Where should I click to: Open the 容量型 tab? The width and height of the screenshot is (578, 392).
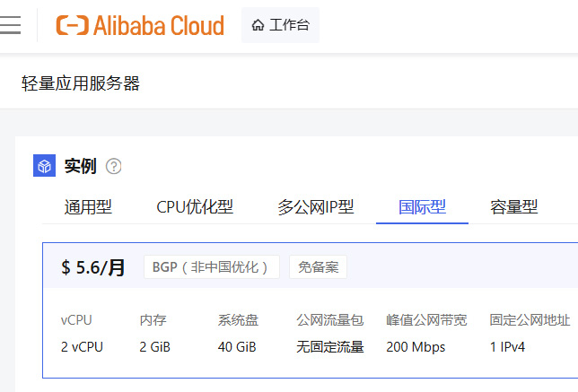[514, 207]
